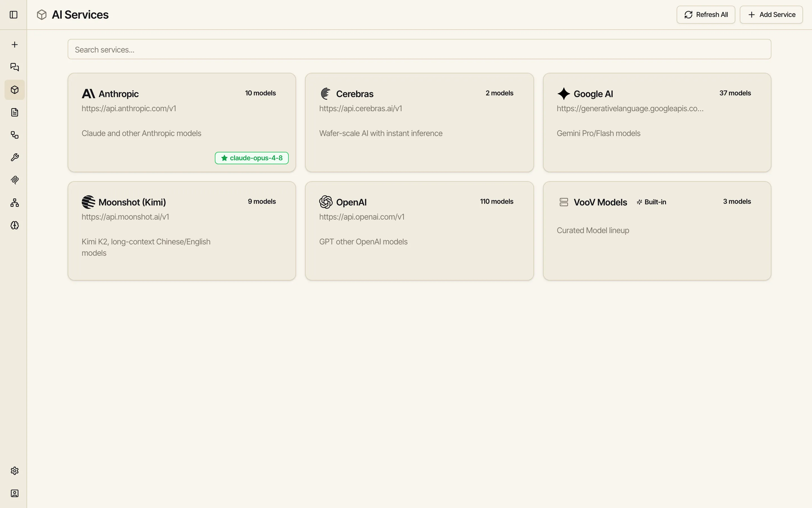Screen dimensions: 812x508
Task: Open the workflow shapes sidebar icon
Action: (x=14, y=135)
